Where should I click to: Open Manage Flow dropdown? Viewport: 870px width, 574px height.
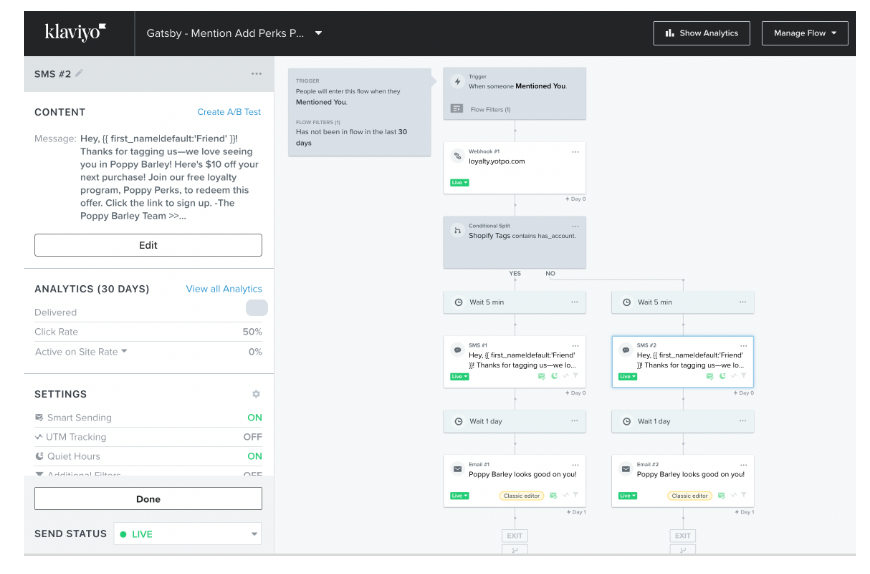[805, 33]
